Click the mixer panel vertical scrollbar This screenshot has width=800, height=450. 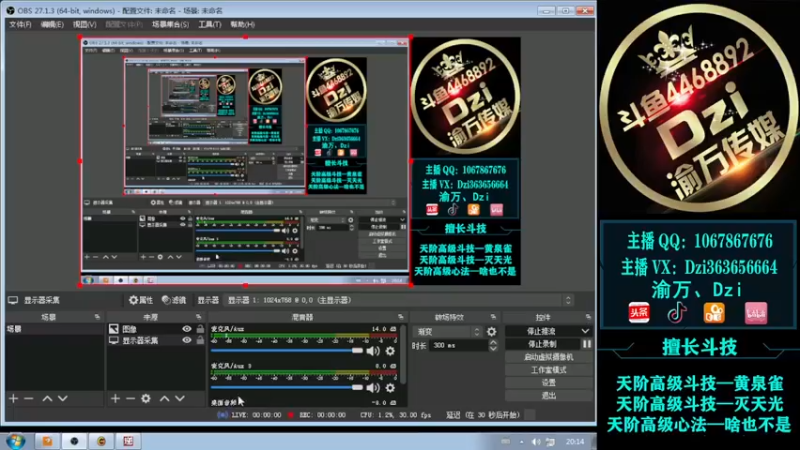[403, 355]
